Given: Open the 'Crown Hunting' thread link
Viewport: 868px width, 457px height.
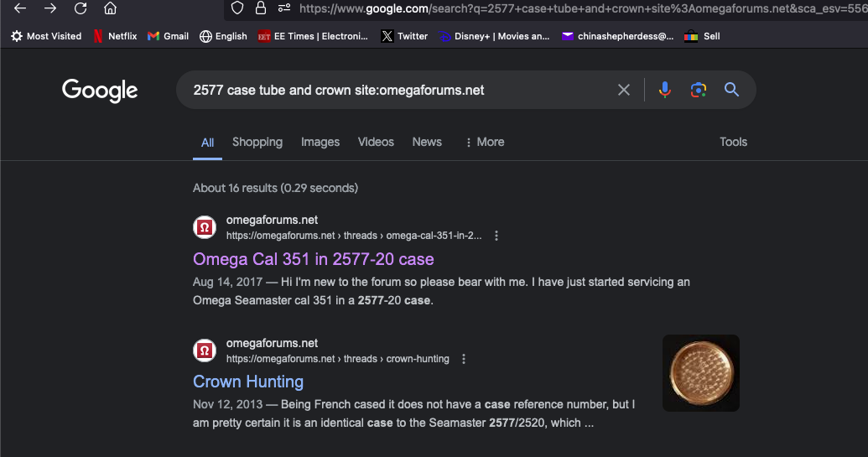Looking at the screenshot, I should 248,382.
